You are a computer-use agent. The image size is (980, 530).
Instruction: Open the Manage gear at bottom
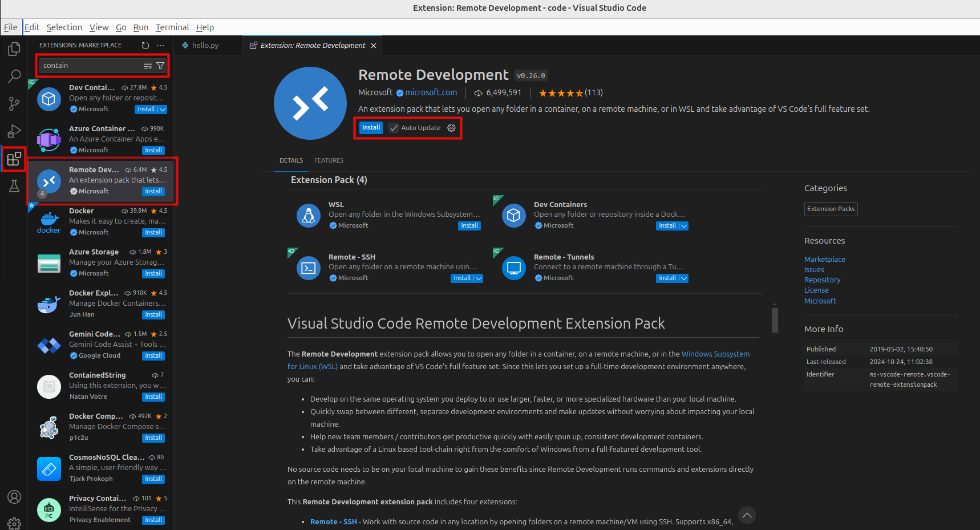coord(14,523)
